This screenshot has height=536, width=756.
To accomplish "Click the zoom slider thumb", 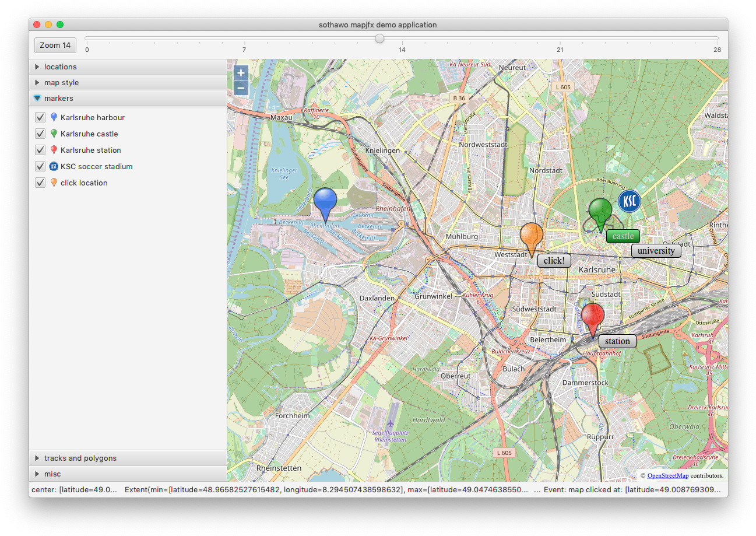I will point(379,38).
